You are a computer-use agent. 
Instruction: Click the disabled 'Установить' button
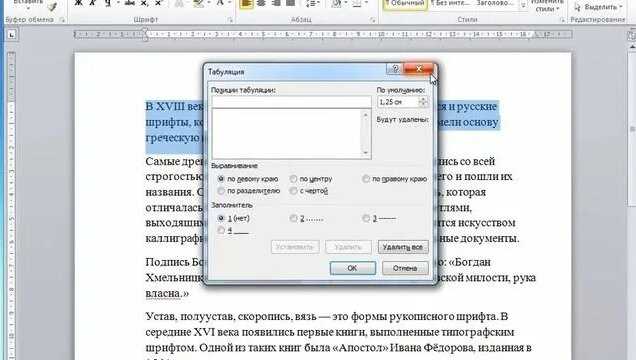point(295,247)
